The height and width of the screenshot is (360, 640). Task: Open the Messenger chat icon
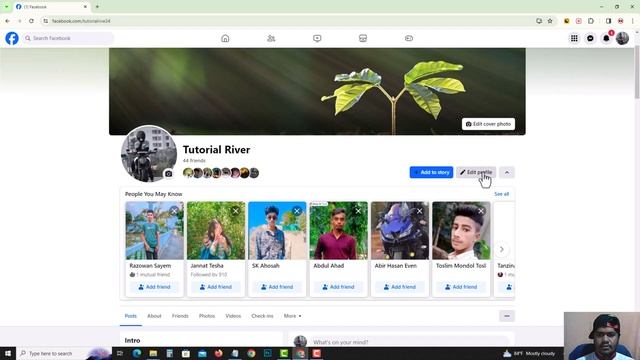click(590, 38)
